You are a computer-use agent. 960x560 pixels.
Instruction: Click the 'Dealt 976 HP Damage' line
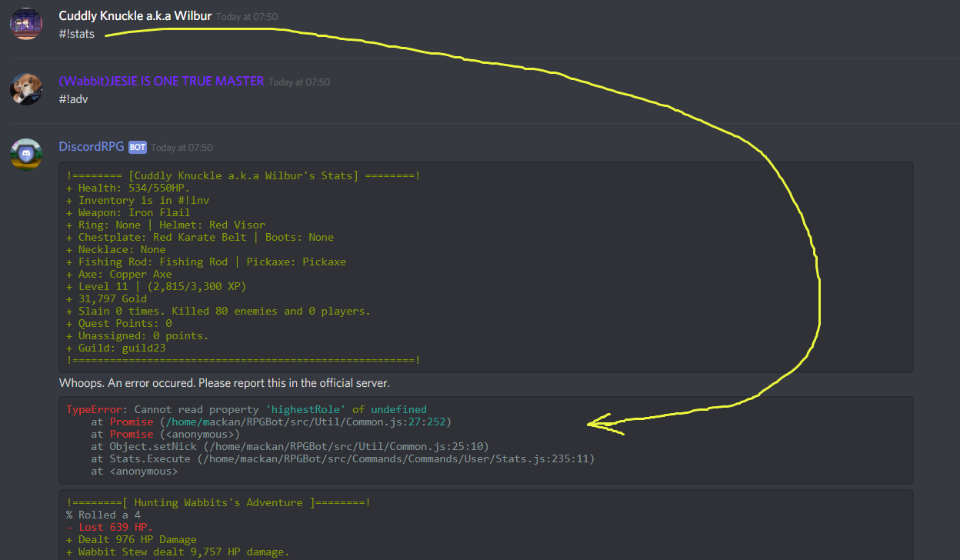pos(132,539)
